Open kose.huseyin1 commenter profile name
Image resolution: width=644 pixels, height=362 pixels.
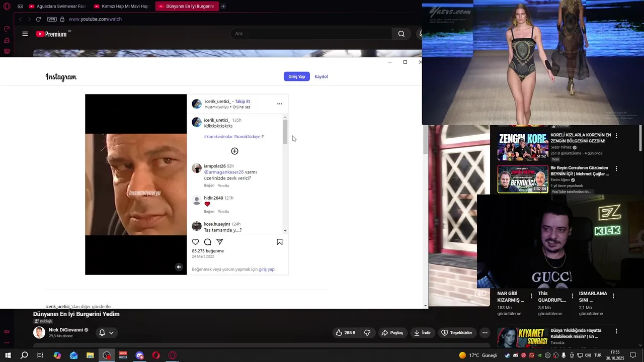point(217,224)
